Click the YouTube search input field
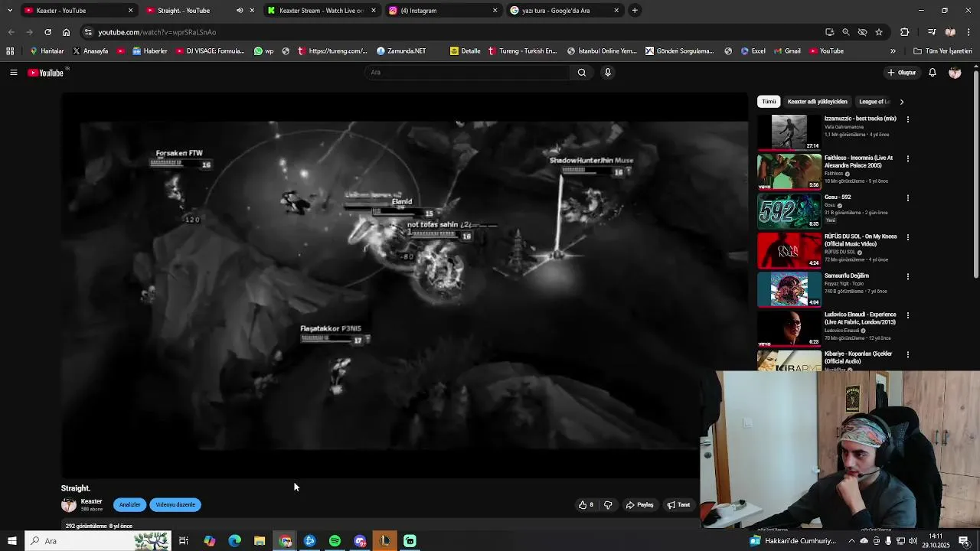980x551 pixels. pos(467,73)
